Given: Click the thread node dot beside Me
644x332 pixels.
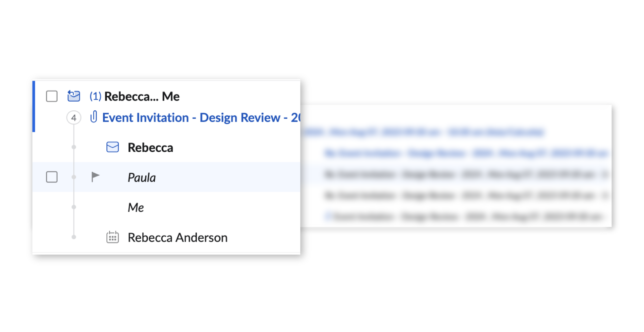Looking at the screenshot, I should point(74,207).
